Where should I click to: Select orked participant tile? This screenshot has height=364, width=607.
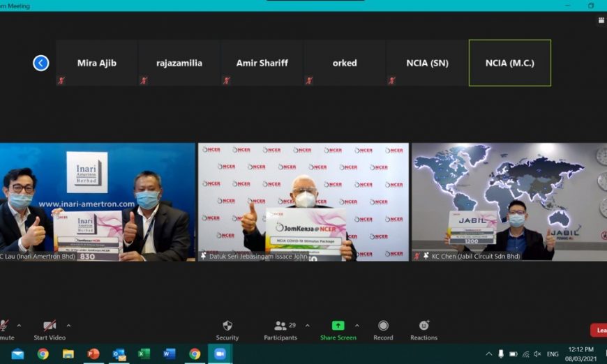(345, 63)
